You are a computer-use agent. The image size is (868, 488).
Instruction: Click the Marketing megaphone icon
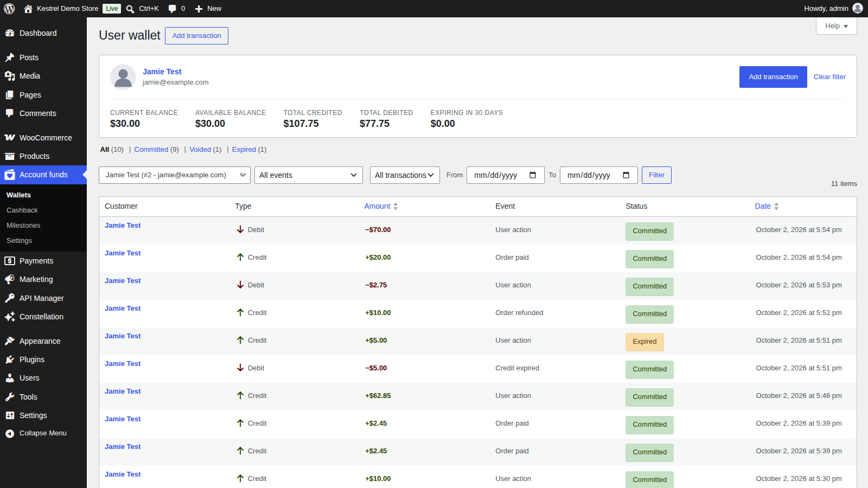tap(10, 279)
